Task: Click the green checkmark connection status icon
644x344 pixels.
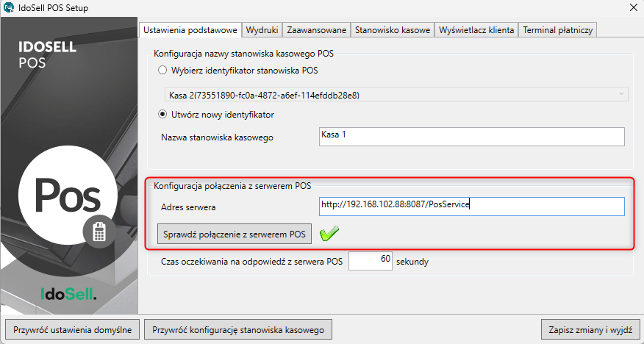Action: coord(329,234)
